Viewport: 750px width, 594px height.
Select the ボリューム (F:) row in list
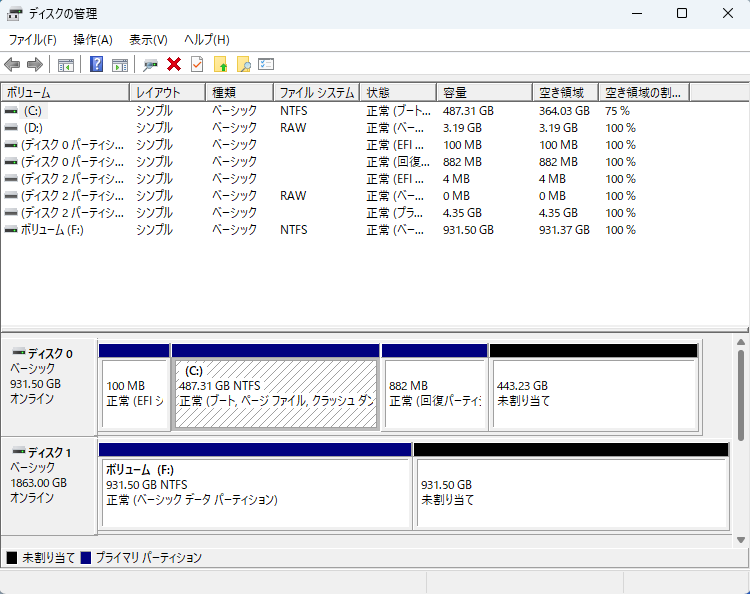[x=345, y=230]
